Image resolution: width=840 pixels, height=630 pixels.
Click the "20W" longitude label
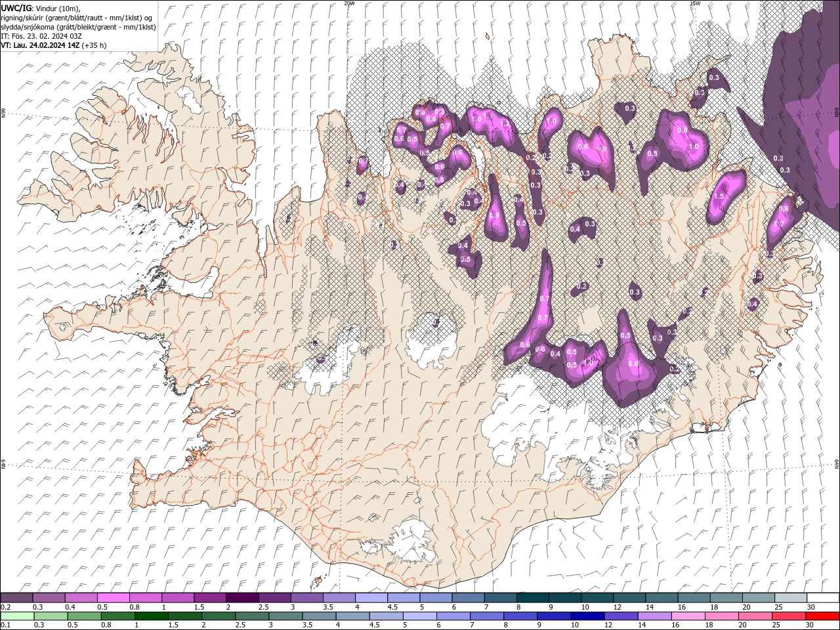(x=349, y=3)
